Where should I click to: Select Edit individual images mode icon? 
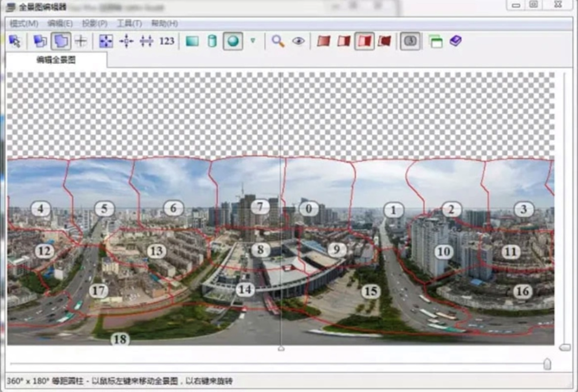[x=40, y=41]
